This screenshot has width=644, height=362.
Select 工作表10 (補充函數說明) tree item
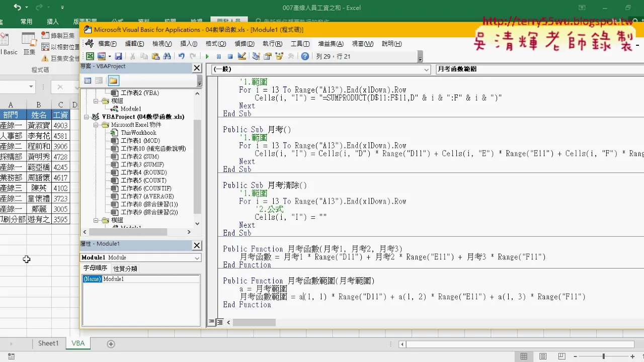pyautogui.click(x=153, y=149)
